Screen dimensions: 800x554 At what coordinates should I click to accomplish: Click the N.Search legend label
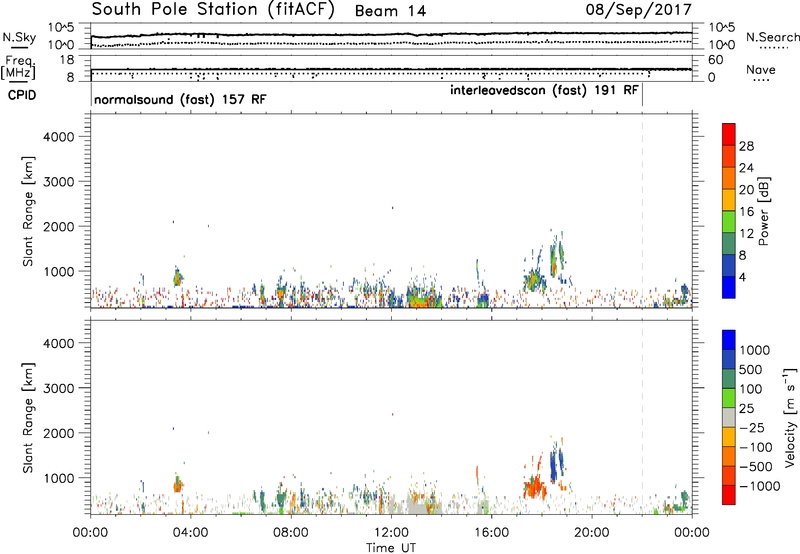773,37
